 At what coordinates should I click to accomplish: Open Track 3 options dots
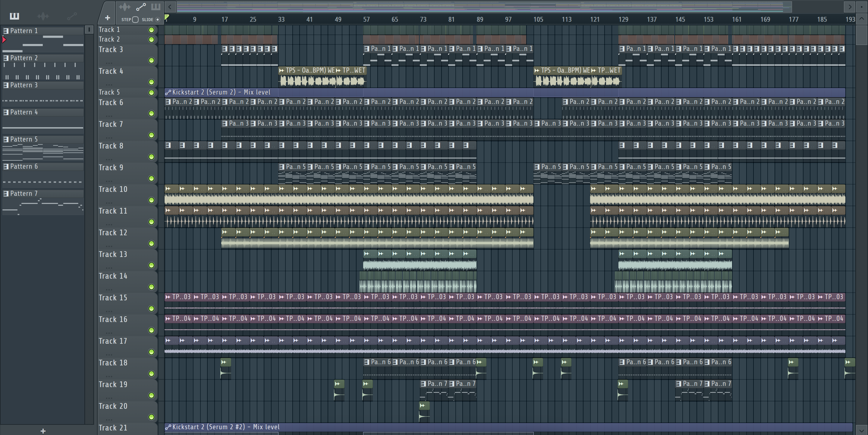tap(108, 63)
